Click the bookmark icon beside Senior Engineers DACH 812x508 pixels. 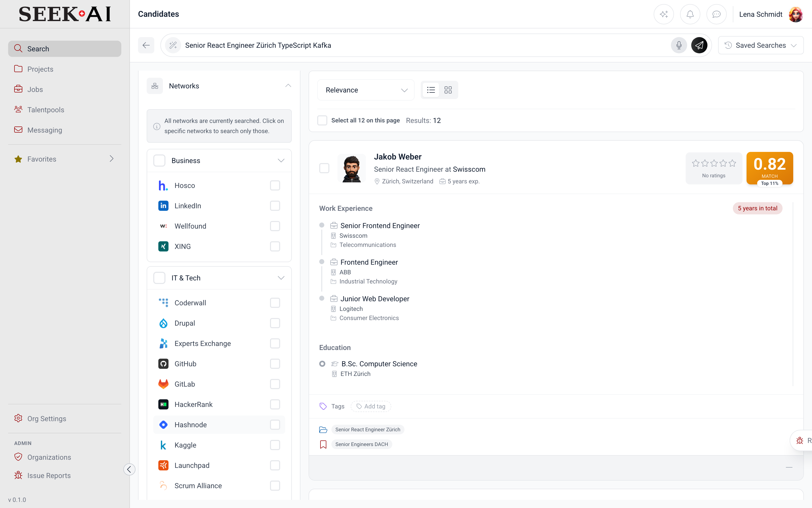pos(323,444)
